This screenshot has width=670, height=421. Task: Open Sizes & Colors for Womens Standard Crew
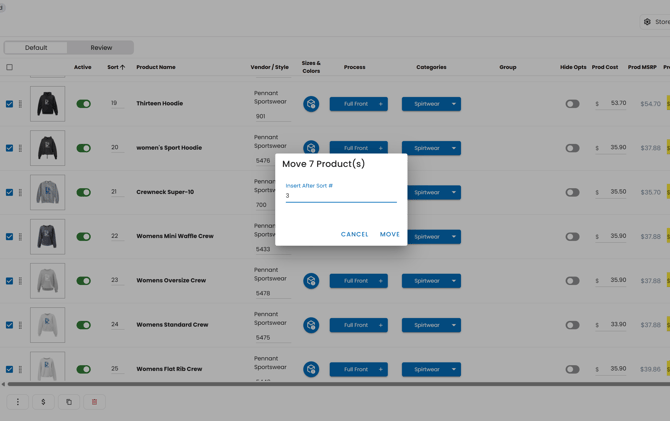[311, 325]
